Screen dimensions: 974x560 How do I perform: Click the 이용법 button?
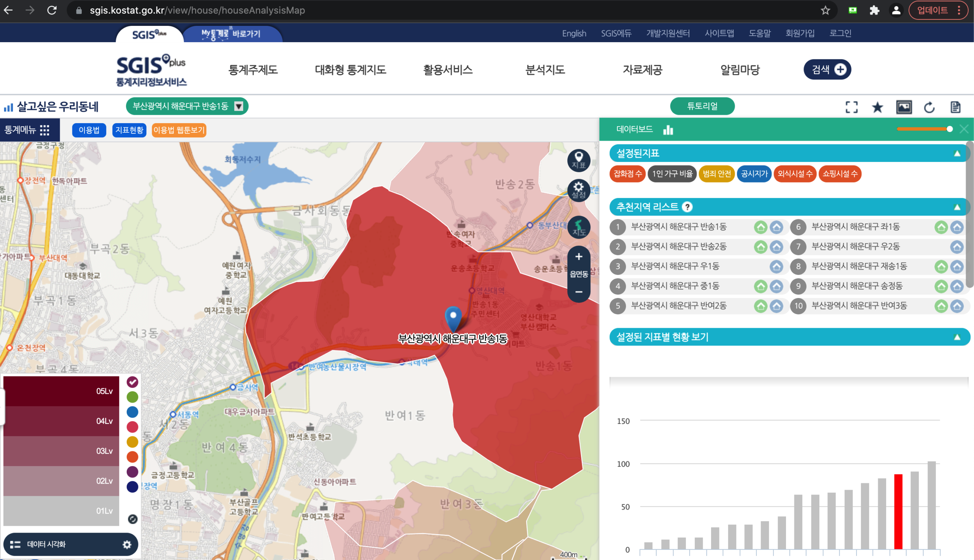(x=89, y=130)
